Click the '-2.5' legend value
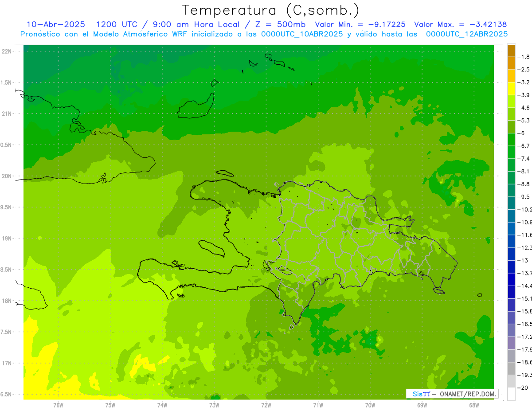 [524, 70]
